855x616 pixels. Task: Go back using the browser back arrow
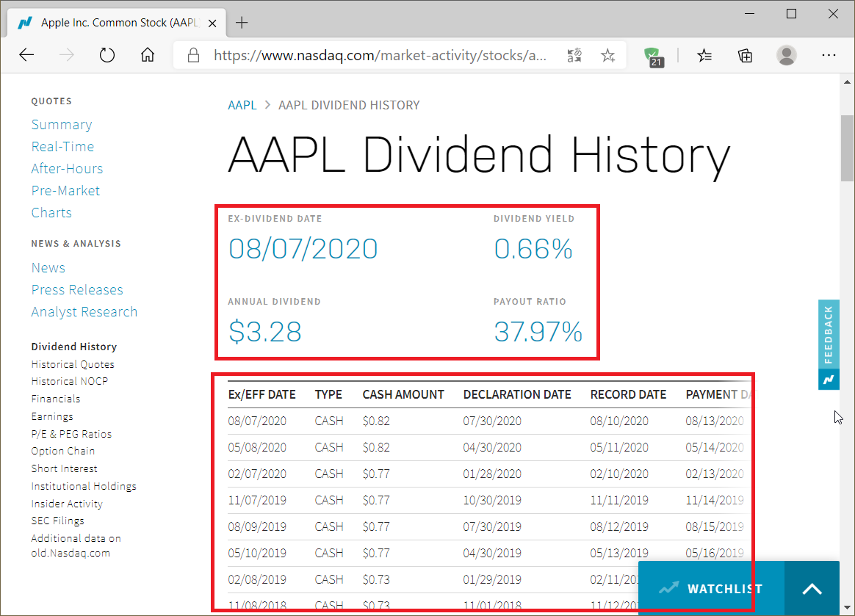pyautogui.click(x=26, y=54)
